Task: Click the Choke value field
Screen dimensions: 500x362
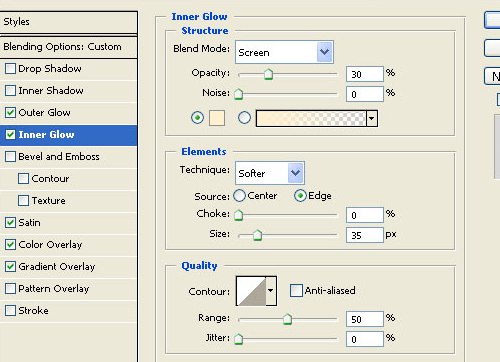Action: tap(365, 215)
